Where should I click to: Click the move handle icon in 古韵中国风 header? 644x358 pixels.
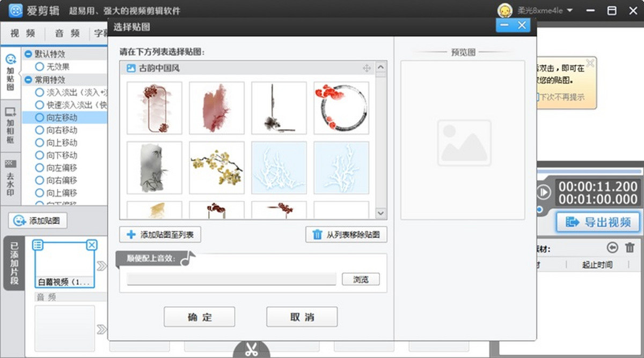click(x=367, y=68)
